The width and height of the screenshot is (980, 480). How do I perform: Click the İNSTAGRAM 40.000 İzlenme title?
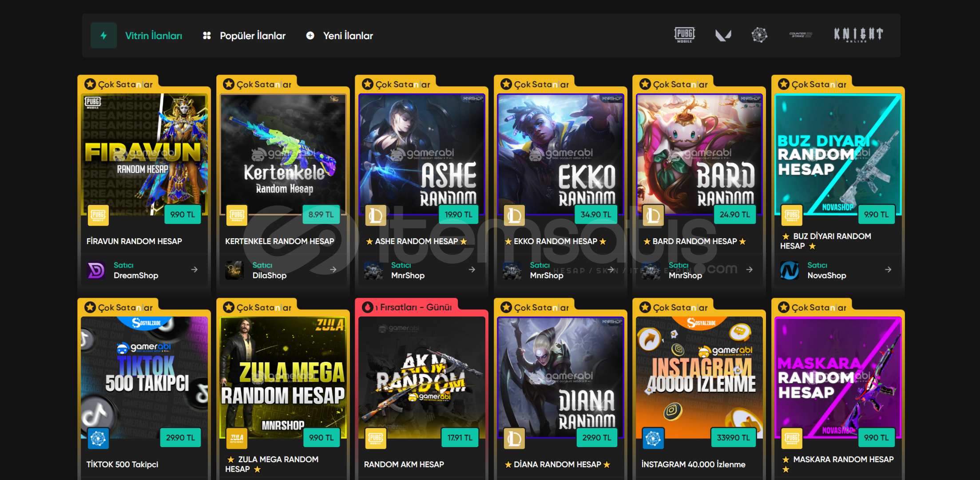pyautogui.click(x=693, y=464)
